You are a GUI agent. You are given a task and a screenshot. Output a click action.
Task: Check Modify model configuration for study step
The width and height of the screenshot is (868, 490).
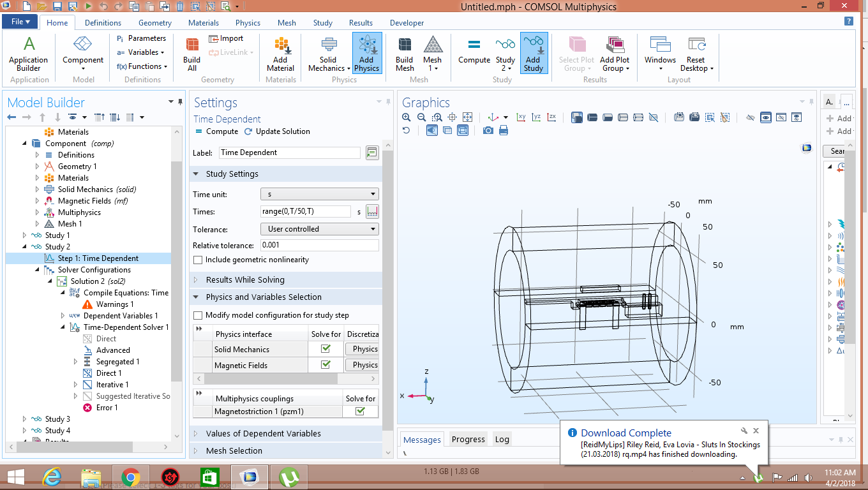tap(198, 315)
